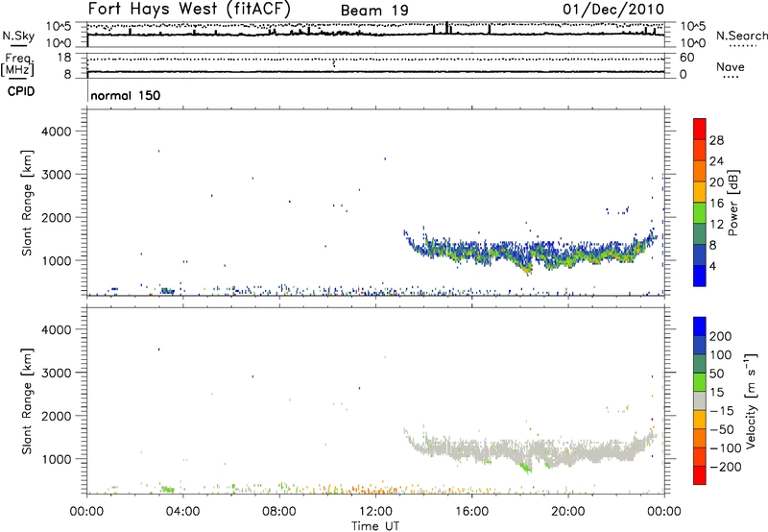Image resolution: width=768 pixels, height=532 pixels.
Task: Click the "4" power colorbar tick label
Action: 712,266
